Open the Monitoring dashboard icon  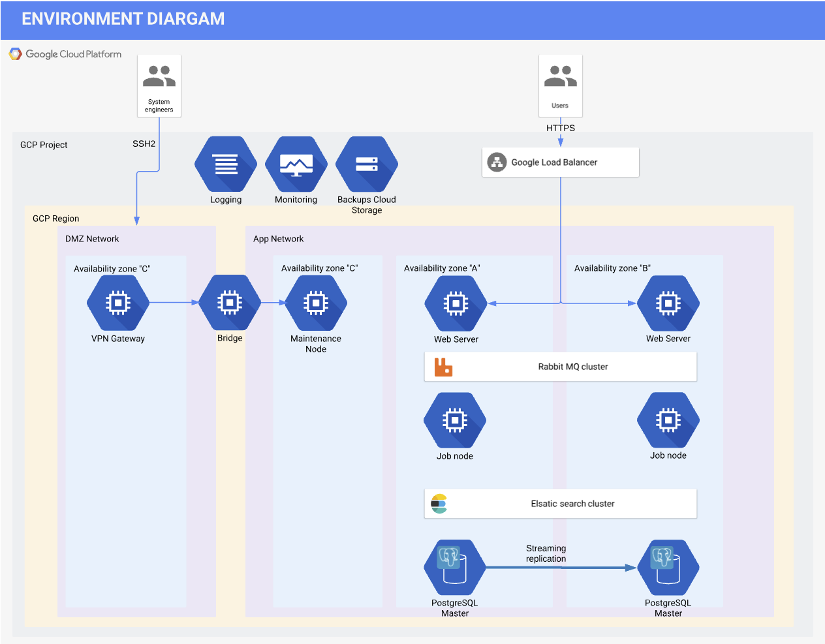(x=296, y=162)
